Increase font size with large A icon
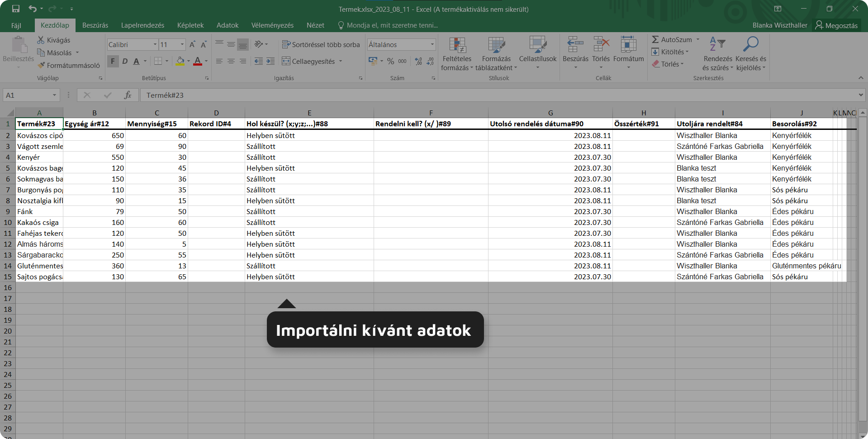Viewport: 868px width, 439px height. click(192, 44)
